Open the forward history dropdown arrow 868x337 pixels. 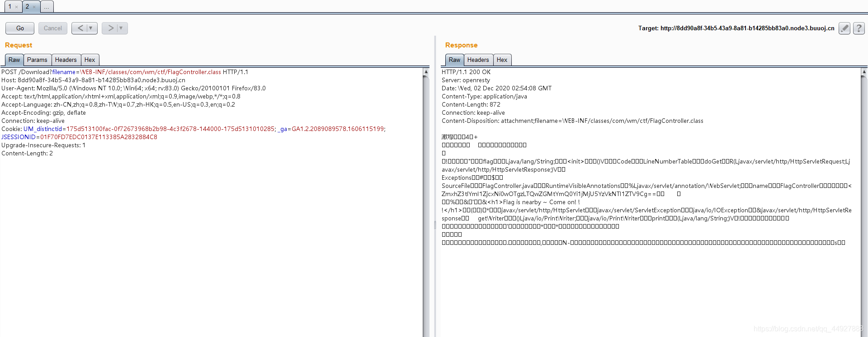[121, 28]
